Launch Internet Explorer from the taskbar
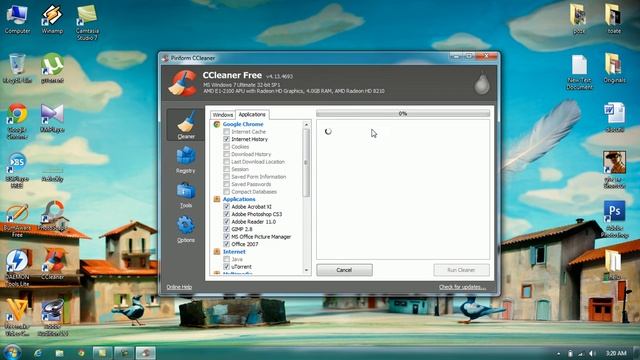 [38, 353]
